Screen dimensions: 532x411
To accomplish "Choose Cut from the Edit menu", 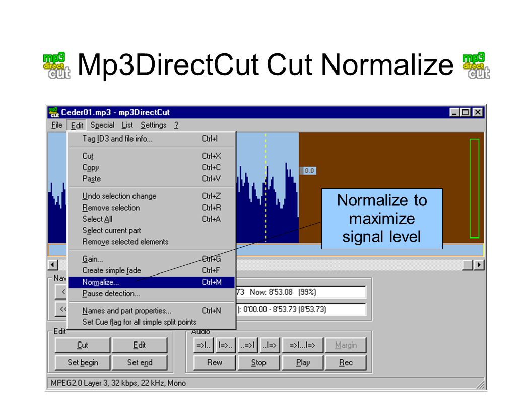I will point(151,156).
